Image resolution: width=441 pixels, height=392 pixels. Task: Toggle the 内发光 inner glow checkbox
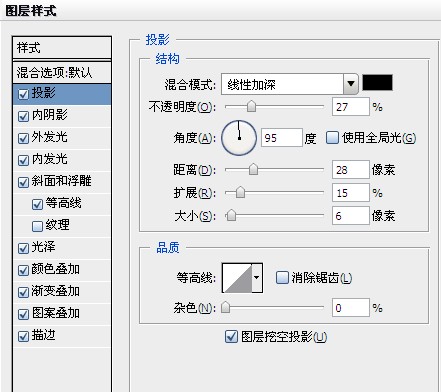pyautogui.click(x=23, y=161)
